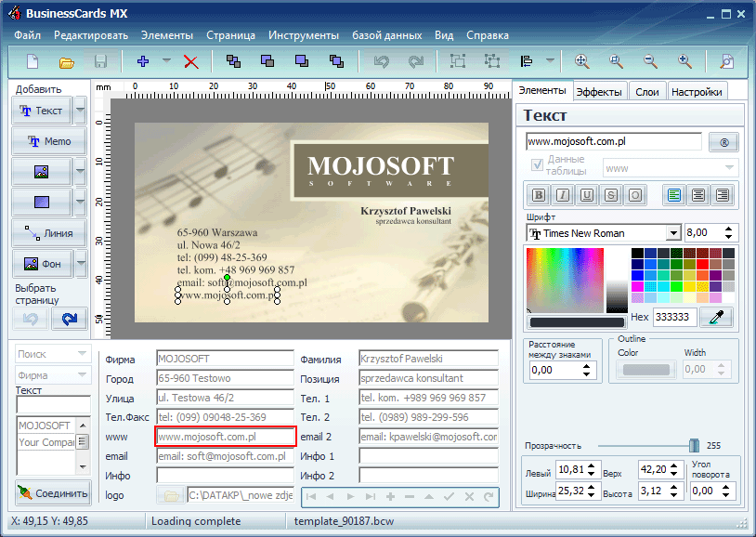Add a rectangle shape element
The height and width of the screenshot is (537, 756).
(42, 203)
